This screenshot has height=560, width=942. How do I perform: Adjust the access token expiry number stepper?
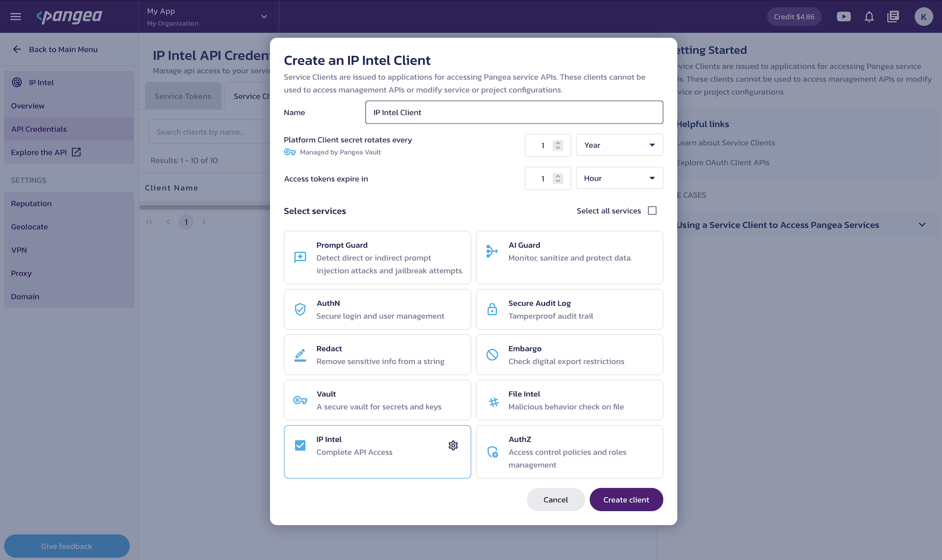click(x=557, y=178)
